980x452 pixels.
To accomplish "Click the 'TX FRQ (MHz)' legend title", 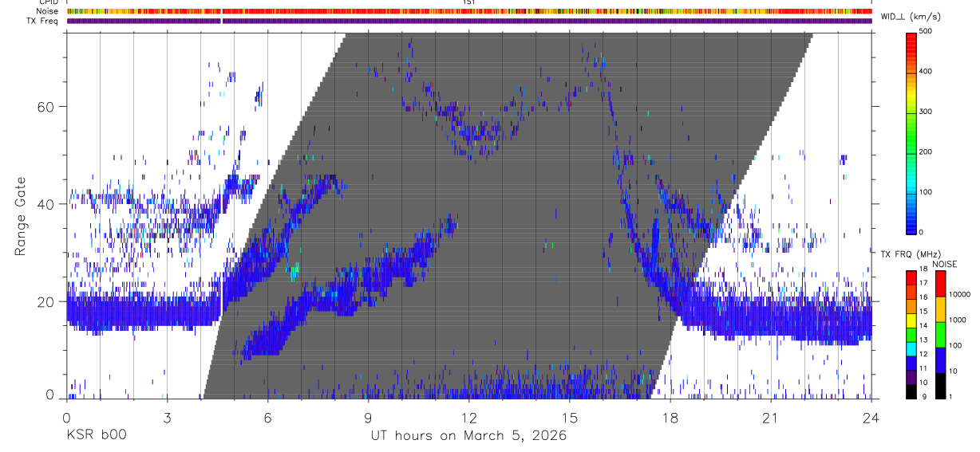I will pos(911,254).
